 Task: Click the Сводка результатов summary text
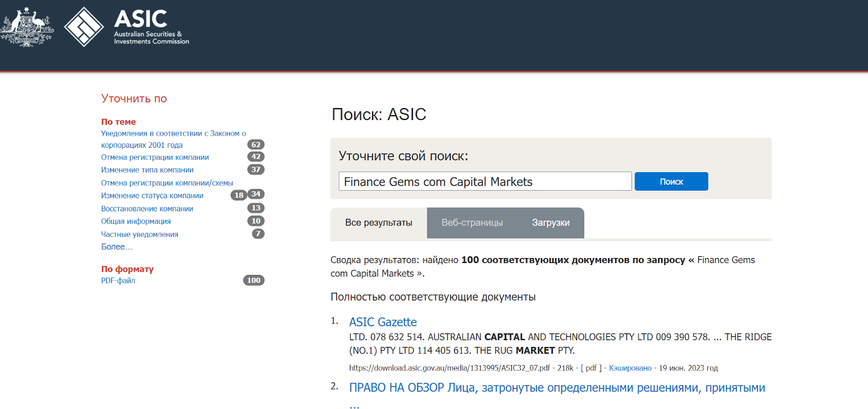(542, 267)
